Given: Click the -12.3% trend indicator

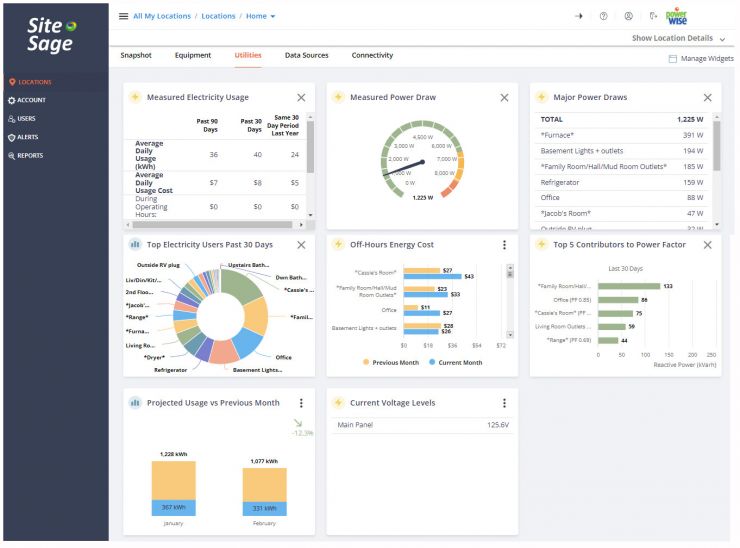Looking at the screenshot, I should point(302,428).
